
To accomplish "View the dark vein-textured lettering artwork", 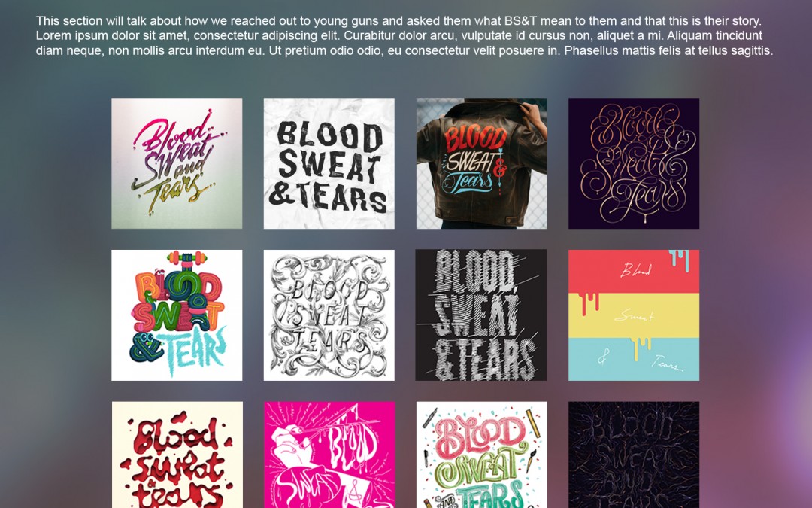I will 634,455.
